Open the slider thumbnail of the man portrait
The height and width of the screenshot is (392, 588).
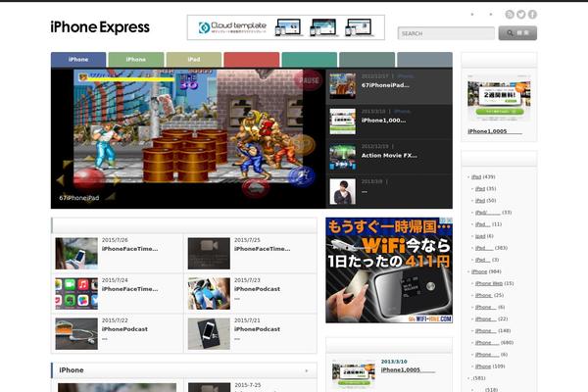pyautogui.click(x=342, y=192)
